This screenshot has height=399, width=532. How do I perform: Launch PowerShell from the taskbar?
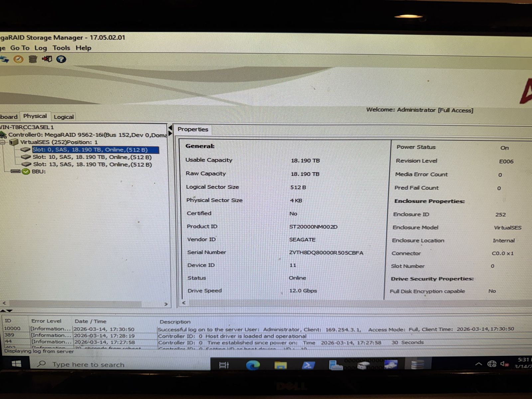[308, 365]
